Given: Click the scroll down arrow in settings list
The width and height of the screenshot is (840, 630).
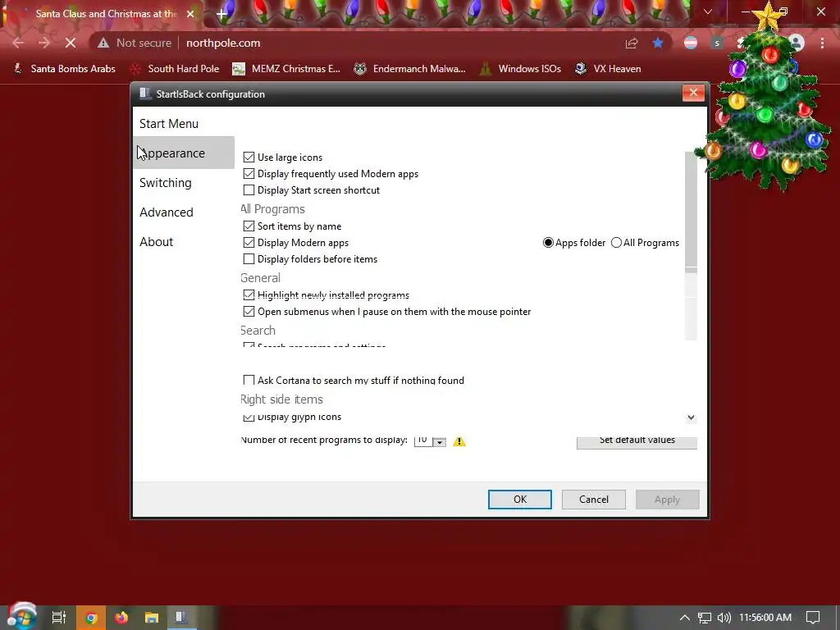Looking at the screenshot, I should [691, 418].
